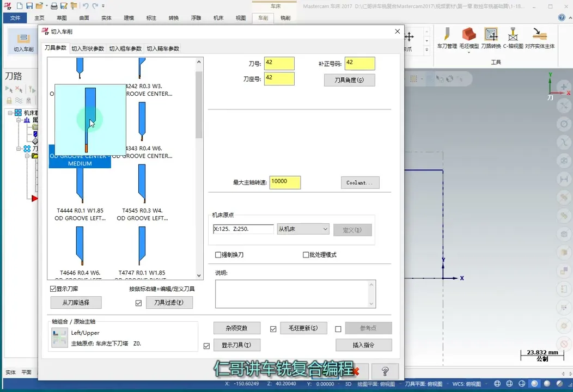Viewport: 573px width, 392px height.
Task: Click the 对齐实体主体 icon
Action: pos(539,35)
